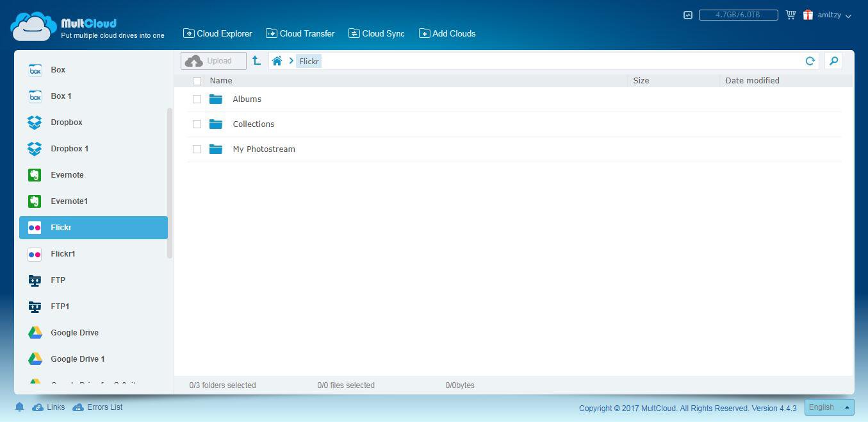
Task: Click the search magnifier icon
Action: (833, 61)
